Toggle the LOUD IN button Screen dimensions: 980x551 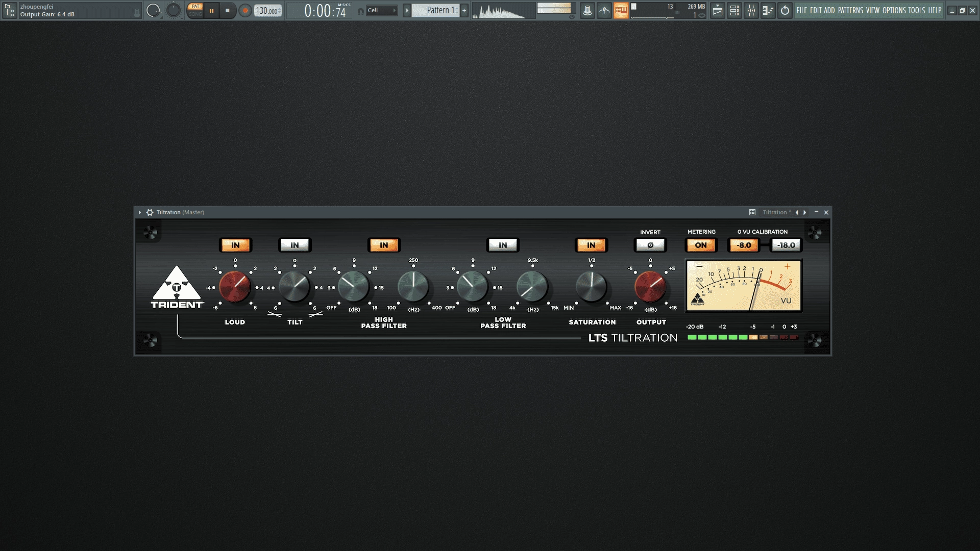(235, 245)
